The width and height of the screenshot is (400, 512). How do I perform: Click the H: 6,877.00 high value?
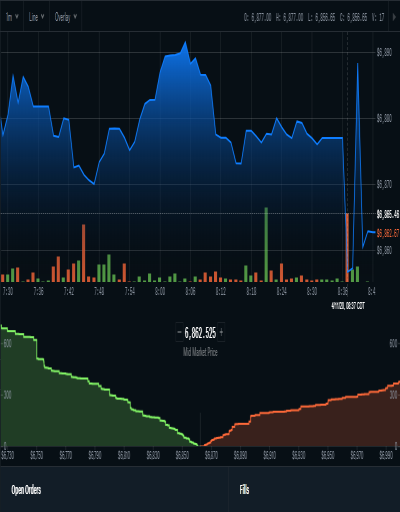point(289,17)
